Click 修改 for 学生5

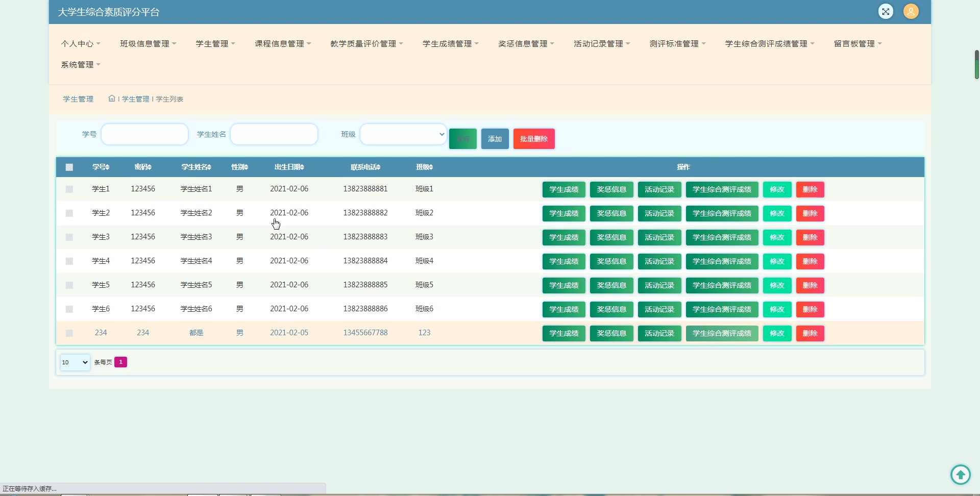[777, 285]
